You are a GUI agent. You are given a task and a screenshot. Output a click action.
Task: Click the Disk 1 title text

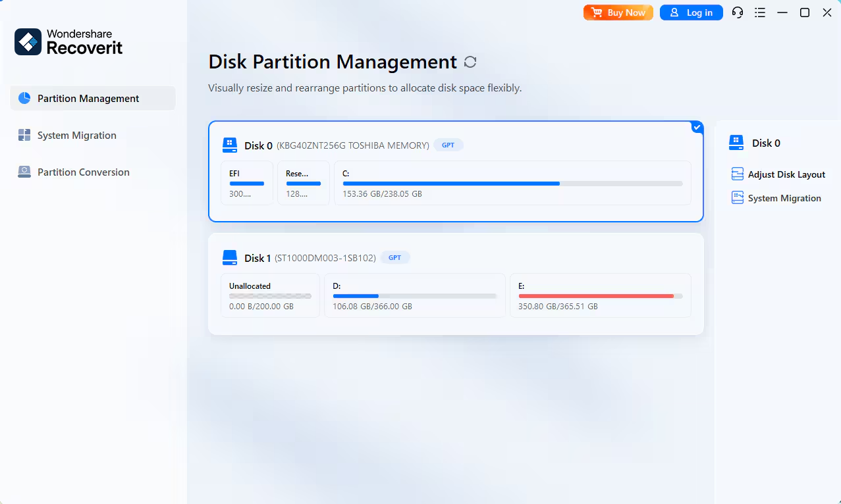tap(258, 258)
